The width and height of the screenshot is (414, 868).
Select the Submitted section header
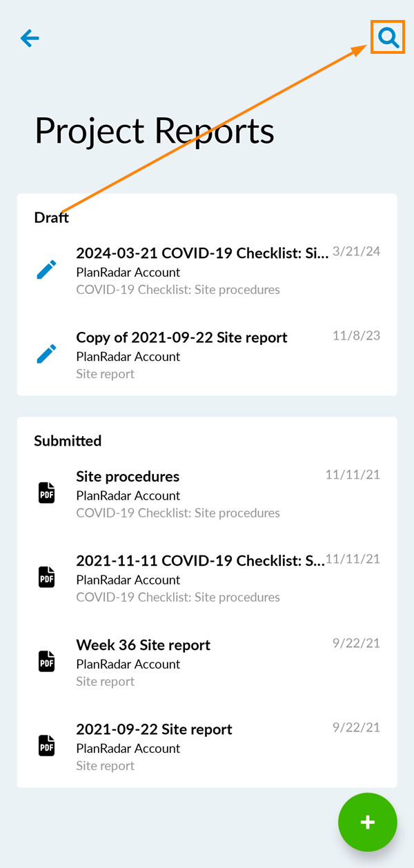click(68, 441)
